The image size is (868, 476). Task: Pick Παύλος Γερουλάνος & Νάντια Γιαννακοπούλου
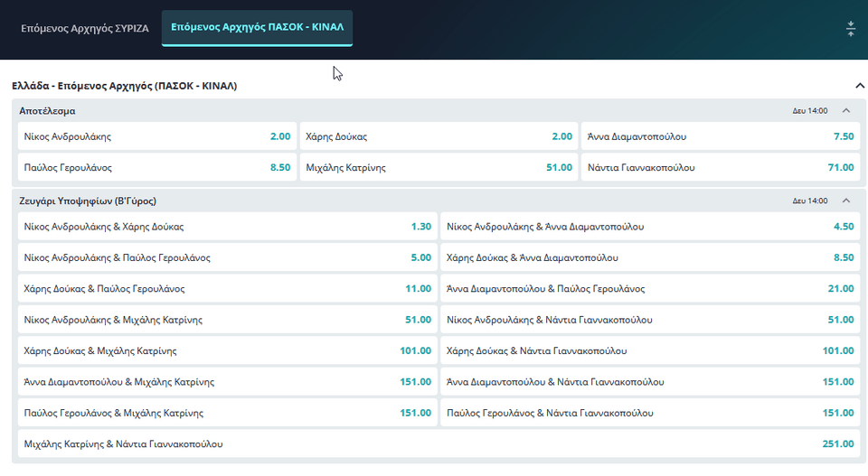(650, 413)
